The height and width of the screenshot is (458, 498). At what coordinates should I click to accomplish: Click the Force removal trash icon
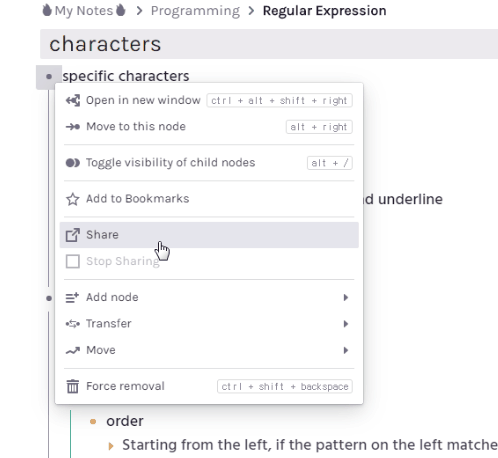pos(73,386)
